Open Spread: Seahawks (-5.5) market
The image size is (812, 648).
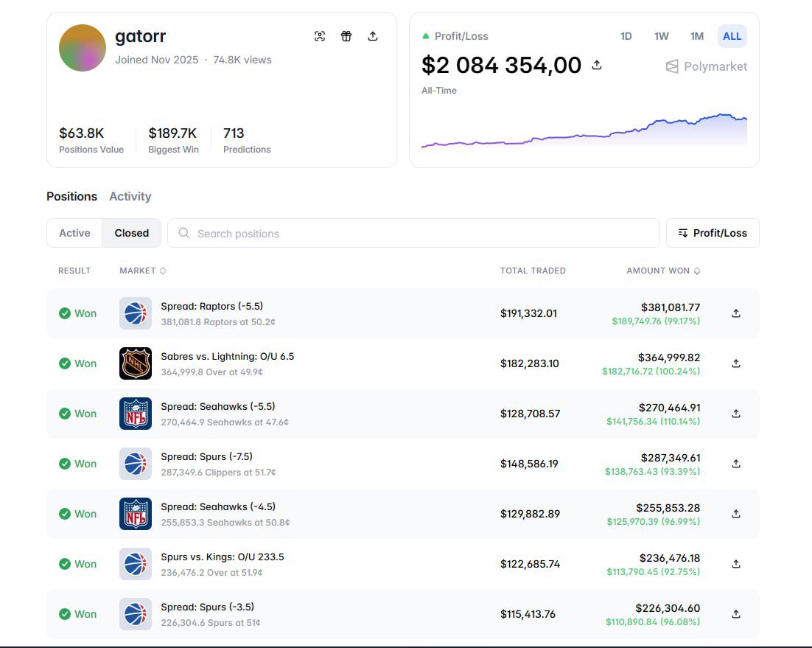(x=218, y=406)
